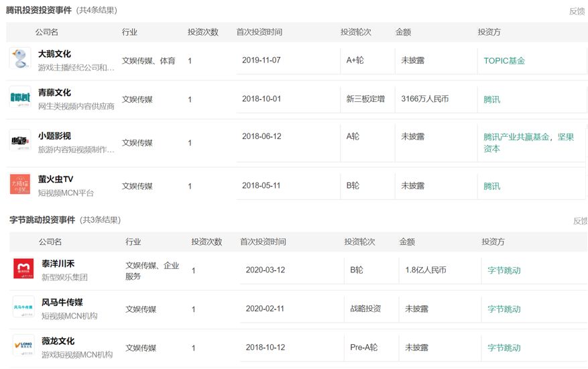Screen dimensions: 588x369
Task: Open the 风马牛传媒 company name
Action: pos(62,303)
